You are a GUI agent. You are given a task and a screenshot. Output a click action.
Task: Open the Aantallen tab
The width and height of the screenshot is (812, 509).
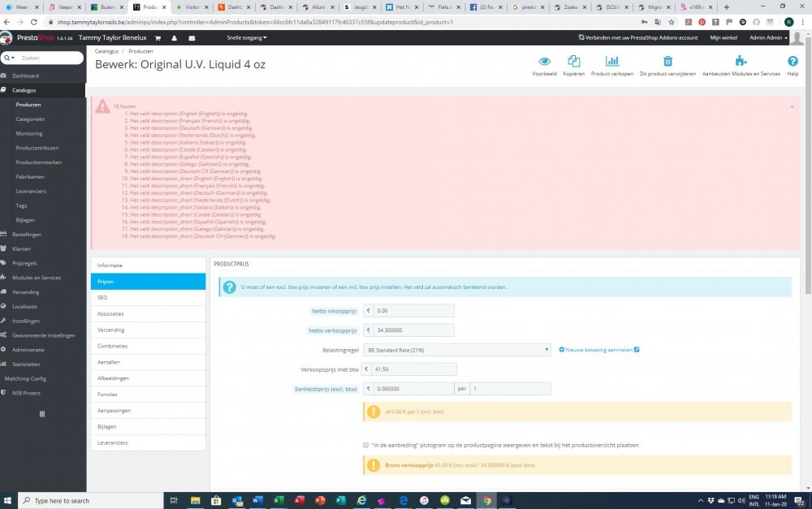[148, 362]
